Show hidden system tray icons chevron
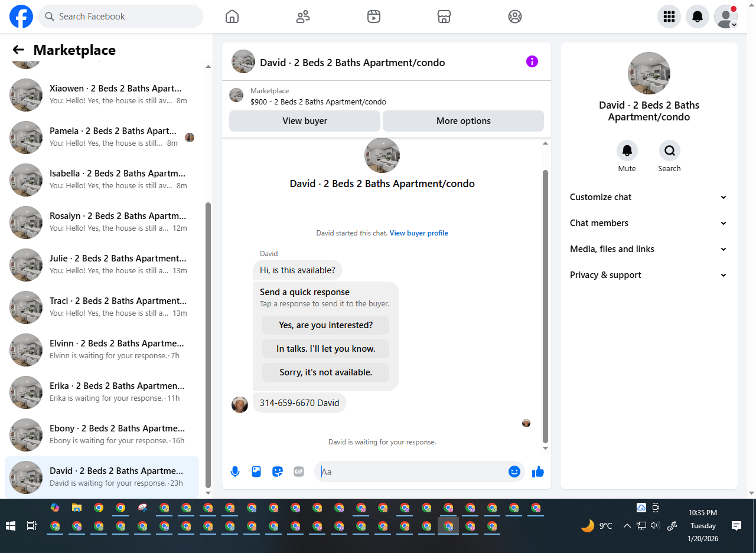756x553 pixels. [627, 526]
